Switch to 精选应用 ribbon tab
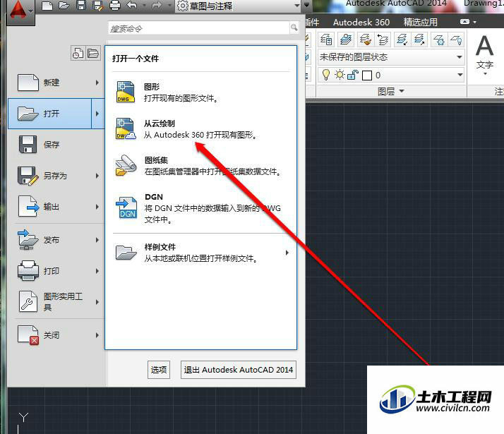The height and width of the screenshot is (434, 504). [420, 22]
